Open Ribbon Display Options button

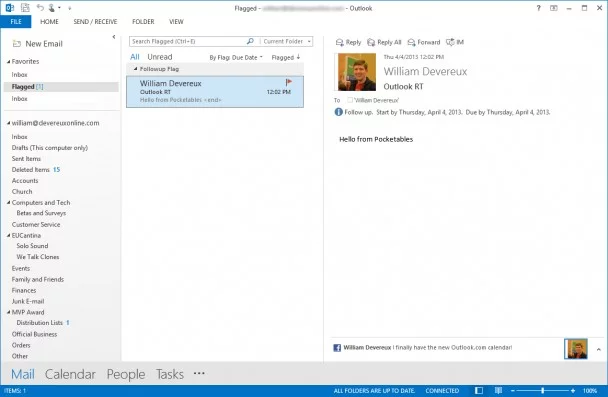coord(554,8)
